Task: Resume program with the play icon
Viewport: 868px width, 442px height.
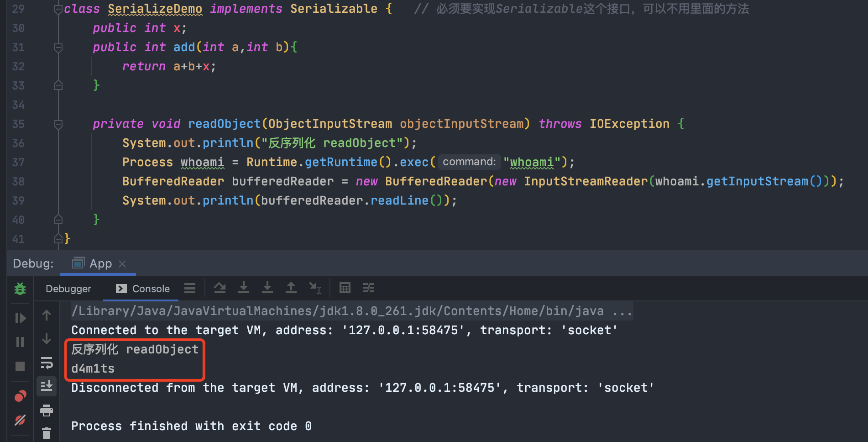Action: tap(20, 318)
